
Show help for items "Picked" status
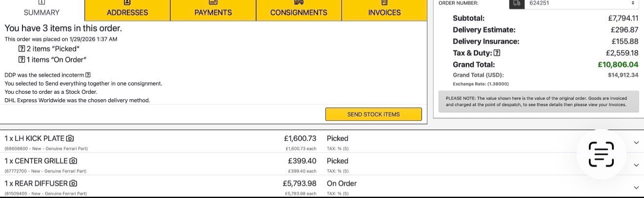click(x=21, y=49)
